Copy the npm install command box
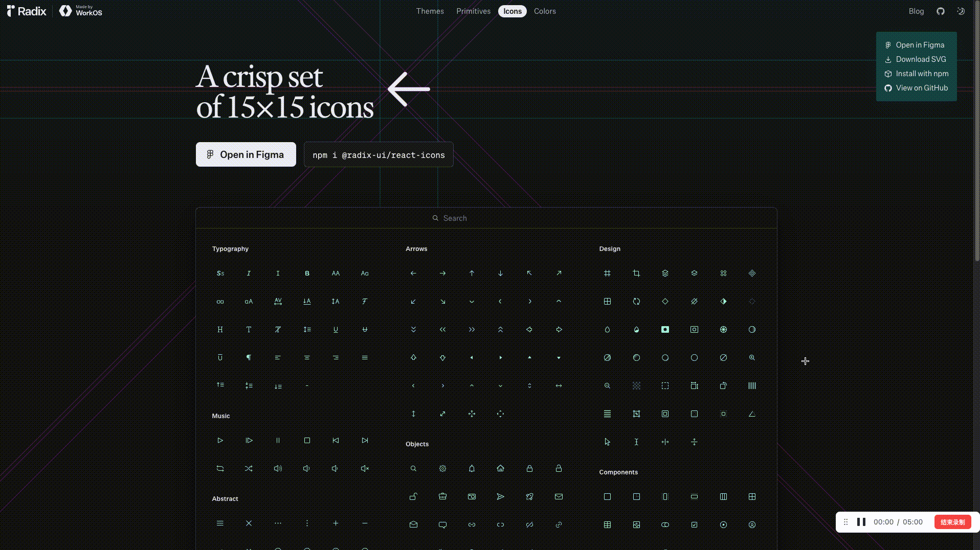 point(378,155)
